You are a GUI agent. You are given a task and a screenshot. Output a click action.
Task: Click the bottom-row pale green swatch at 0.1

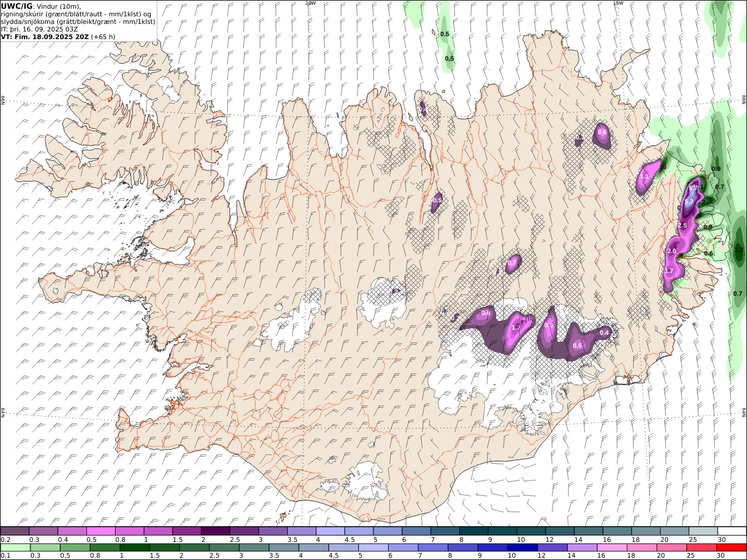tap(15, 548)
